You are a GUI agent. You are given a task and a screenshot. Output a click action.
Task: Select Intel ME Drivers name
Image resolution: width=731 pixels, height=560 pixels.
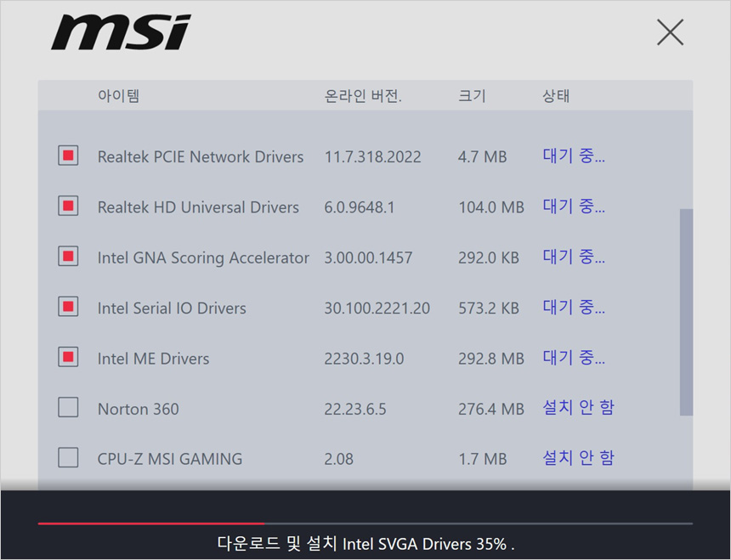click(x=153, y=359)
